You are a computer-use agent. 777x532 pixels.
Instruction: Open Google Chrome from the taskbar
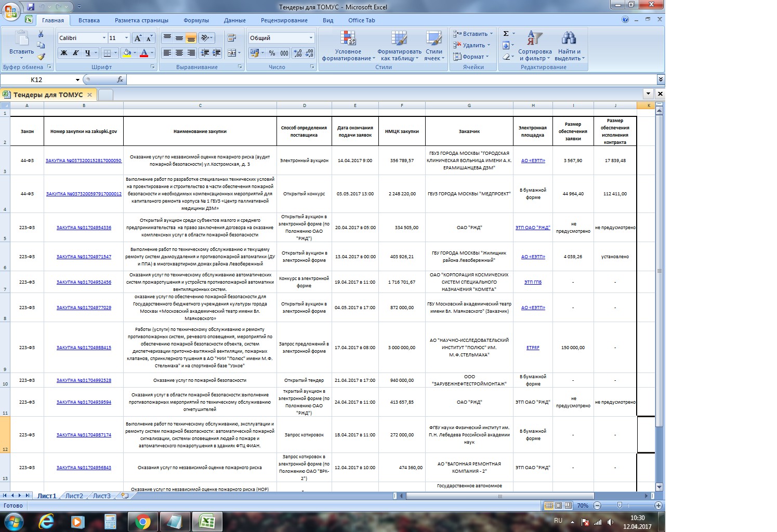click(x=143, y=521)
